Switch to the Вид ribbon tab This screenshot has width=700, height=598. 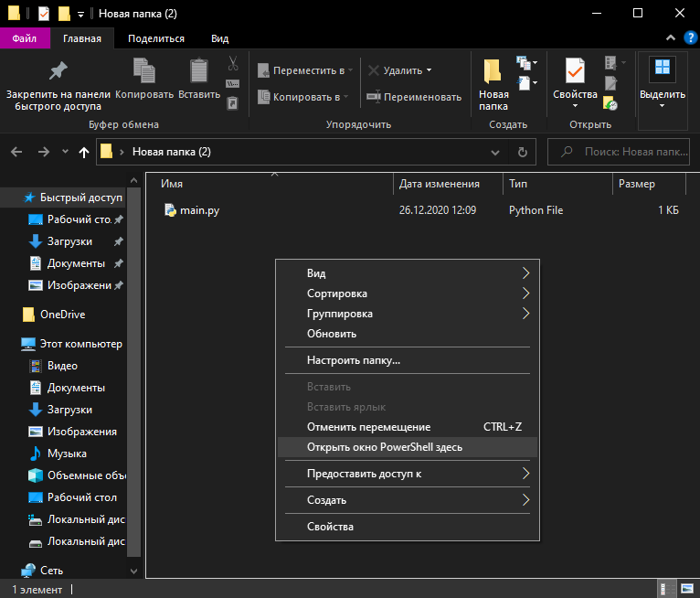pos(219,38)
